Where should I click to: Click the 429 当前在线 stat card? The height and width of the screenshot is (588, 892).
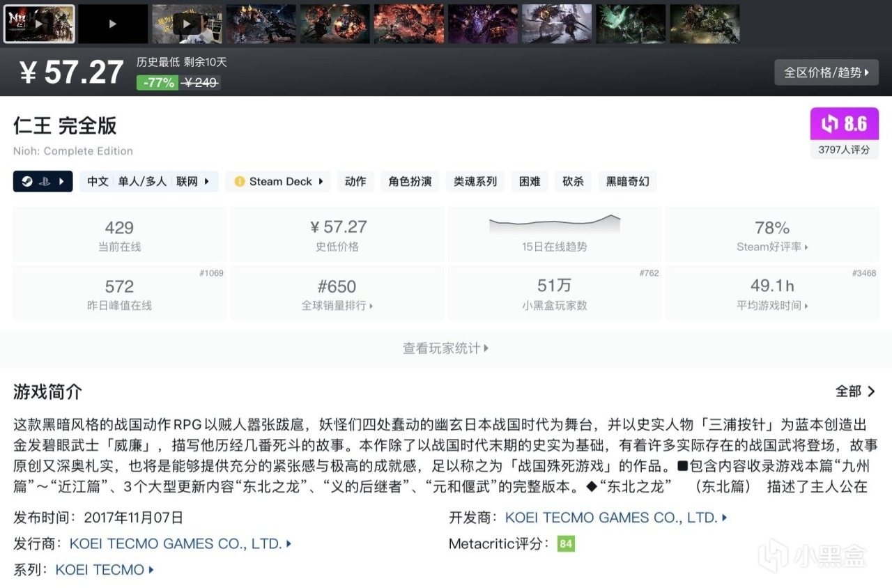119,235
